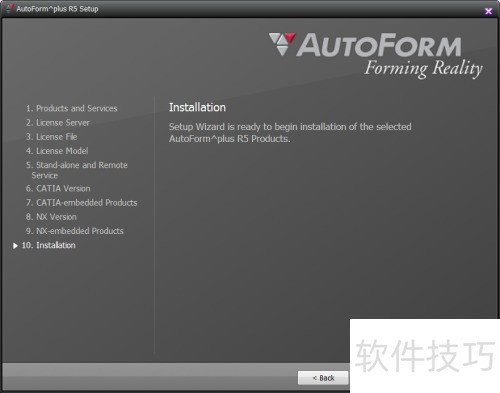Click the 'Setup Wizard is ready' message

pyautogui.click(x=290, y=132)
